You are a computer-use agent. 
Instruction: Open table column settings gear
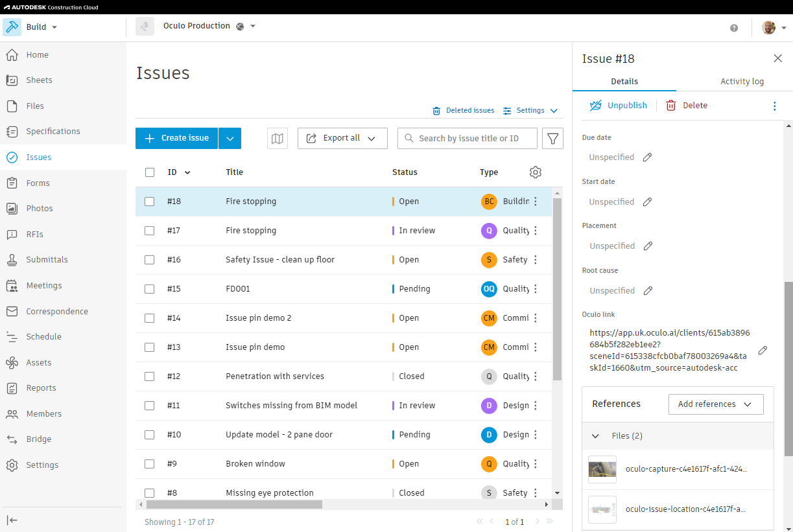(536, 172)
